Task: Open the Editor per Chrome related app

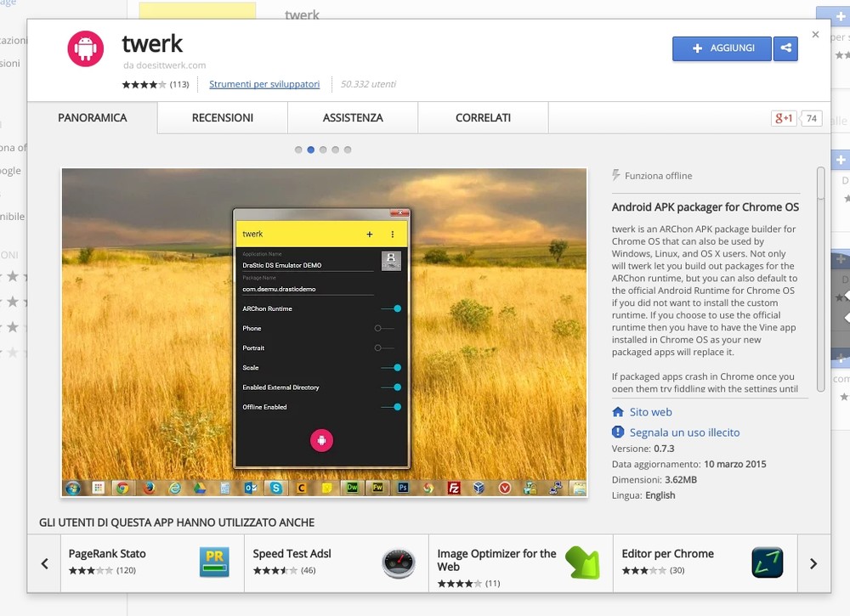Action: tap(705, 563)
